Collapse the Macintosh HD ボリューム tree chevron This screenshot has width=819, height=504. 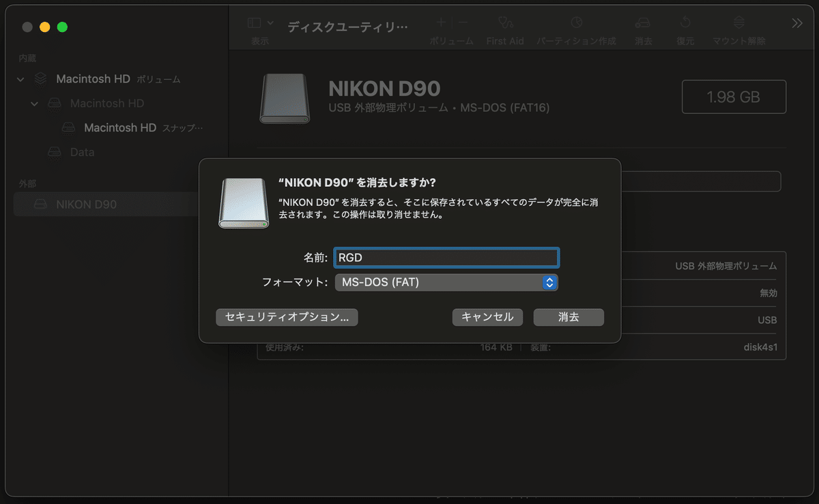pos(21,79)
